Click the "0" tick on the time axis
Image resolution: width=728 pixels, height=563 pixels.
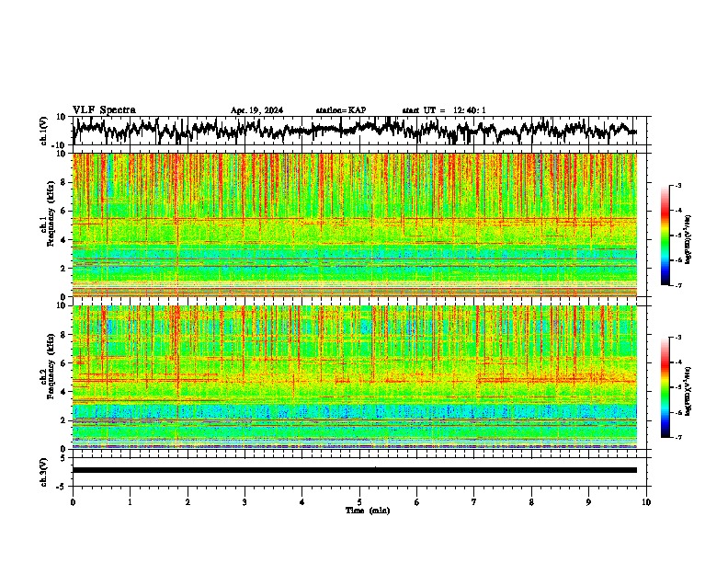point(73,502)
